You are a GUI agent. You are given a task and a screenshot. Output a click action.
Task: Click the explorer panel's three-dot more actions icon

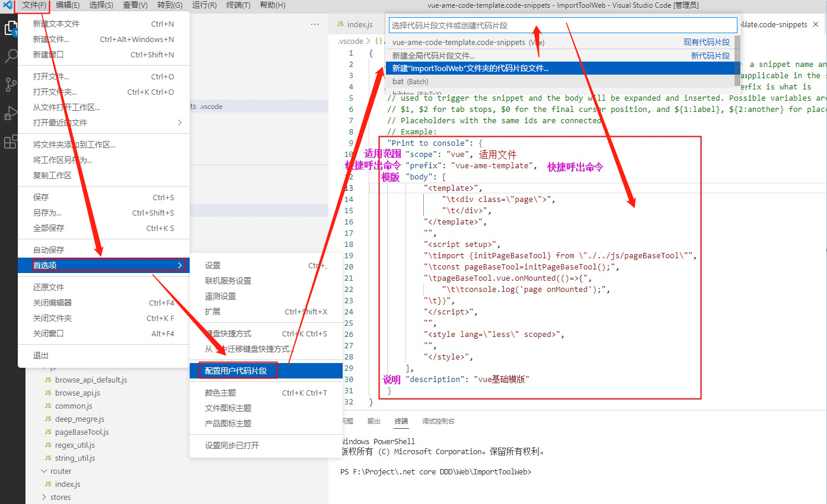pyautogui.click(x=315, y=24)
